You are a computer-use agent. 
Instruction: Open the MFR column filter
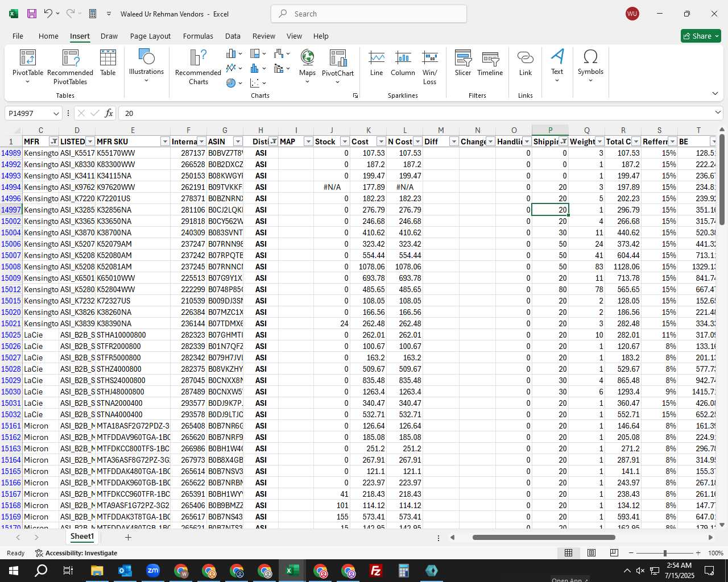coord(53,142)
